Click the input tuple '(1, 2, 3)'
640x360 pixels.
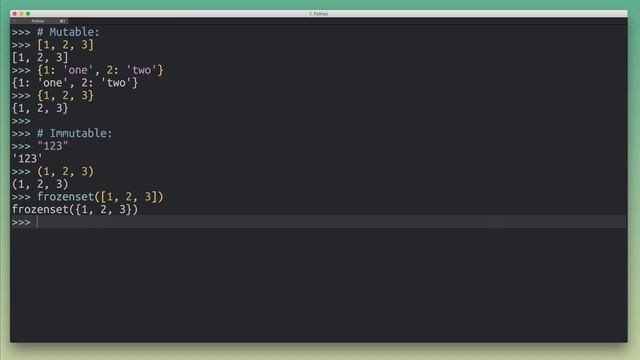(x=65, y=171)
